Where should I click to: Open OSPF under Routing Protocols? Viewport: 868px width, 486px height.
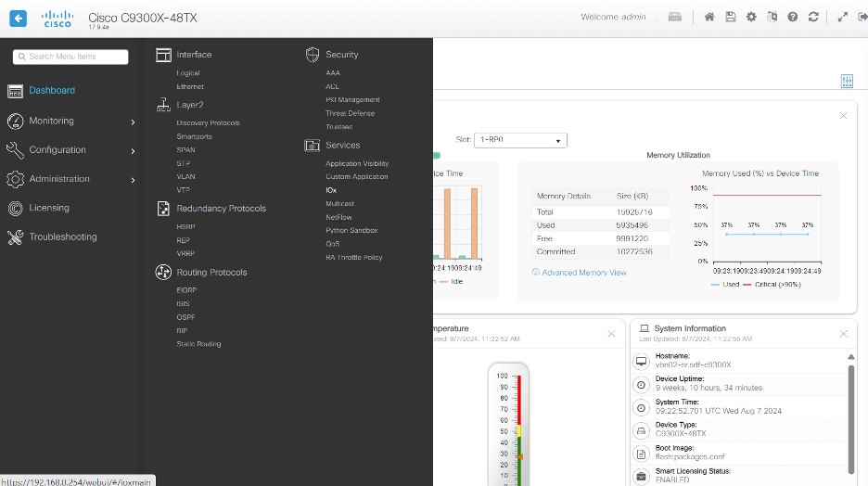coord(186,317)
